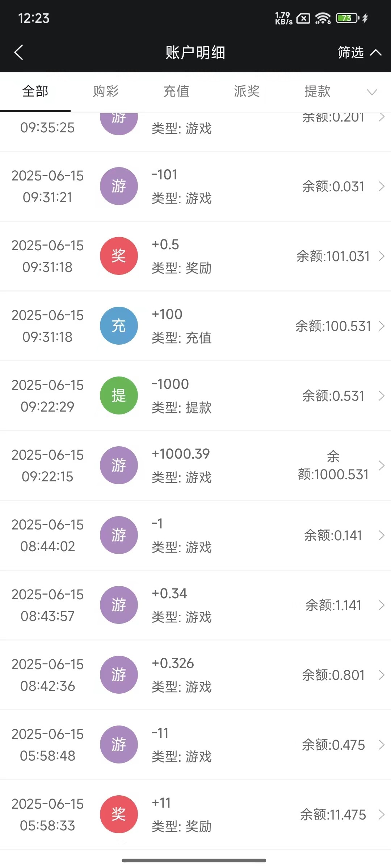The image size is (391, 868).
Task: Tap the purple 游 icon for +0.326 entry
Action: tap(119, 675)
